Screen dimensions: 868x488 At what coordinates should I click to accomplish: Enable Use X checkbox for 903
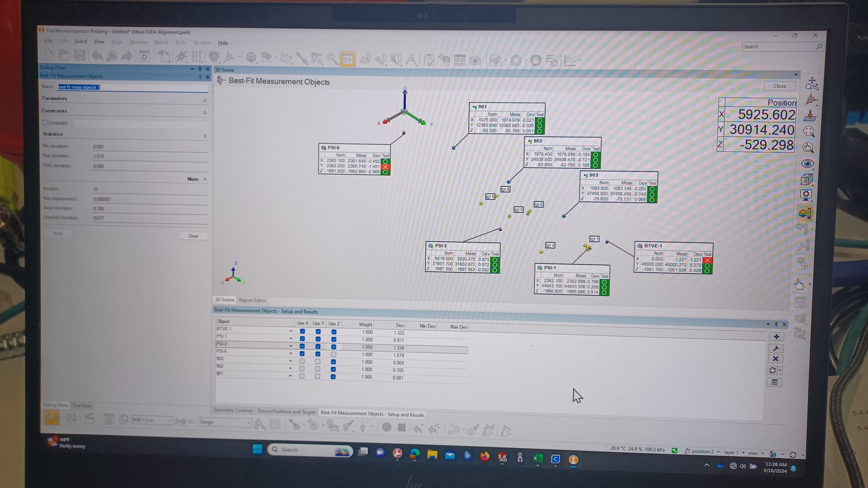(x=302, y=361)
